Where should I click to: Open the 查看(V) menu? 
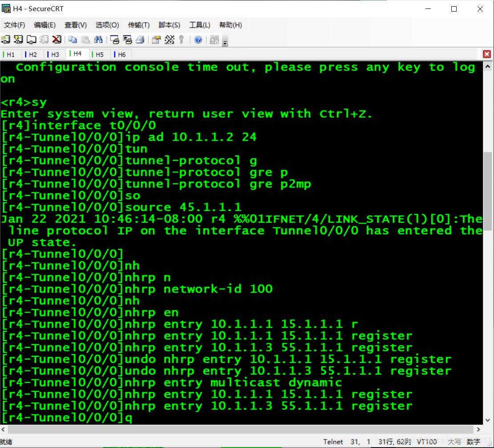[76, 25]
